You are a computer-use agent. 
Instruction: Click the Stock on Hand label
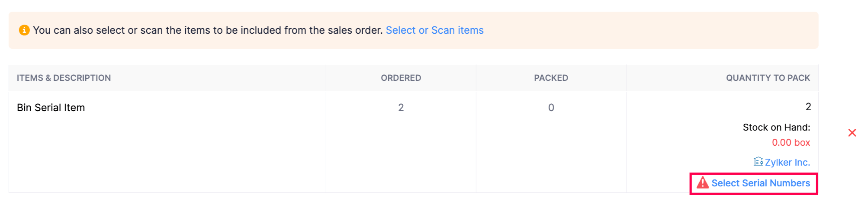point(776,128)
